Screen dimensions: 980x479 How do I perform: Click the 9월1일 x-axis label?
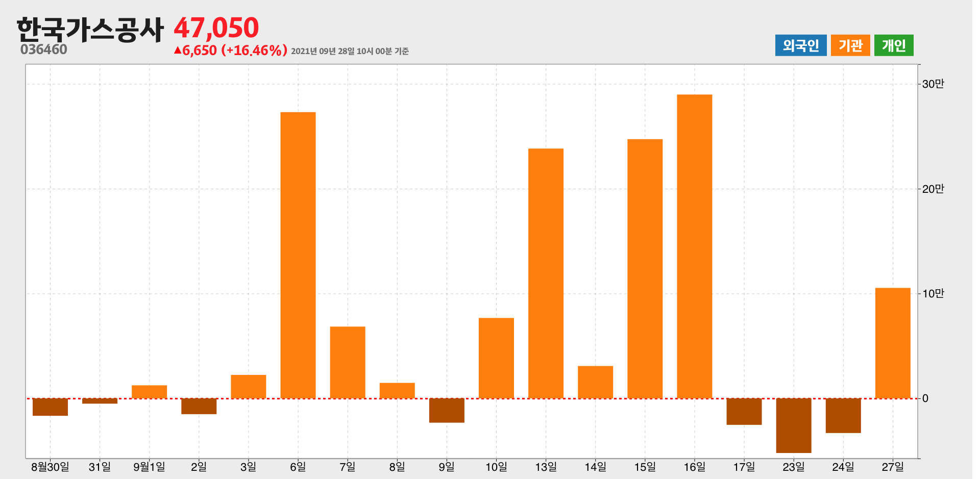(x=149, y=467)
